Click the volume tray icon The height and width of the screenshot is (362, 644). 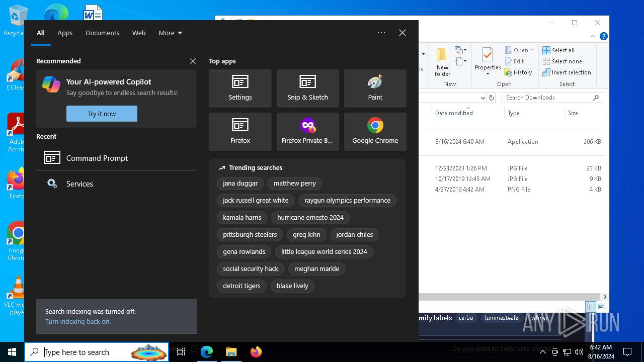point(579,352)
